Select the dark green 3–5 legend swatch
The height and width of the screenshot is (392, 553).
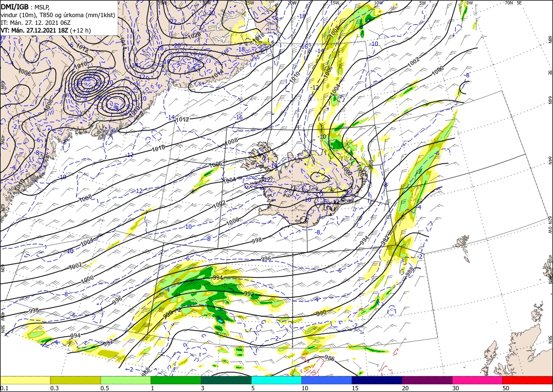226,380
